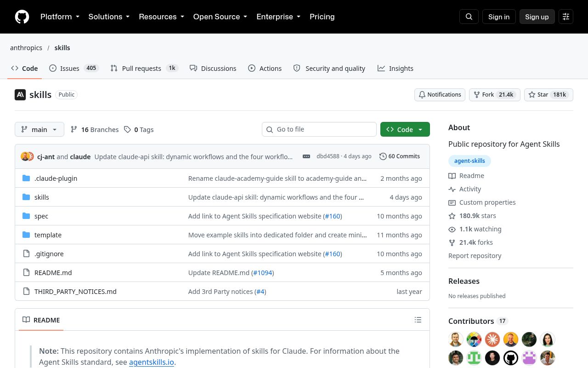Open the Insights tab
The height and width of the screenshot is (368, 588).
coord(396,69)
